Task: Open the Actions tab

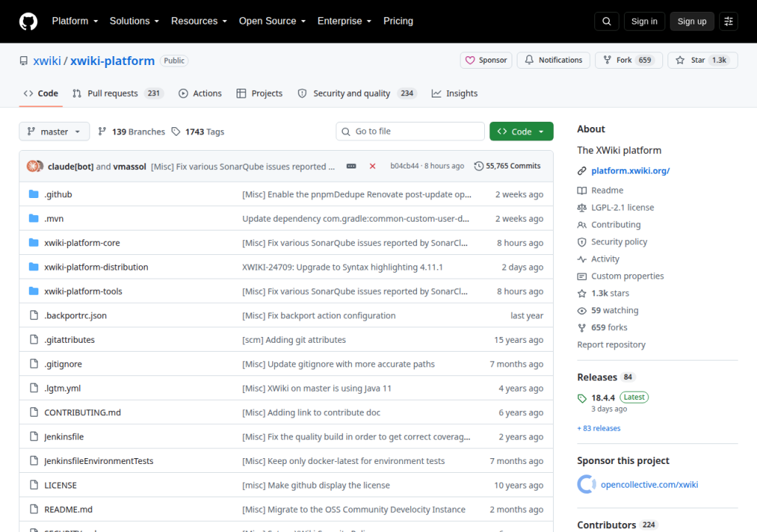Action: (x=200, y=94)
